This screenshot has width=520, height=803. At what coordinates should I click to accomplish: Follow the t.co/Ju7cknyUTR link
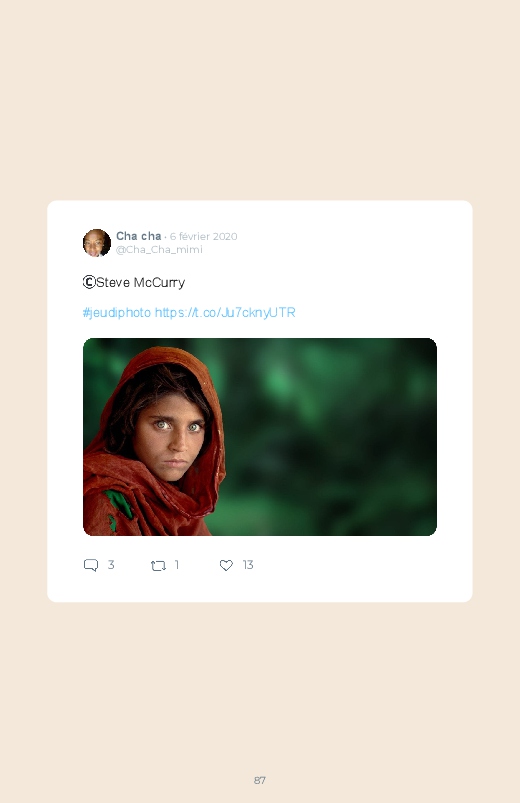225,312
